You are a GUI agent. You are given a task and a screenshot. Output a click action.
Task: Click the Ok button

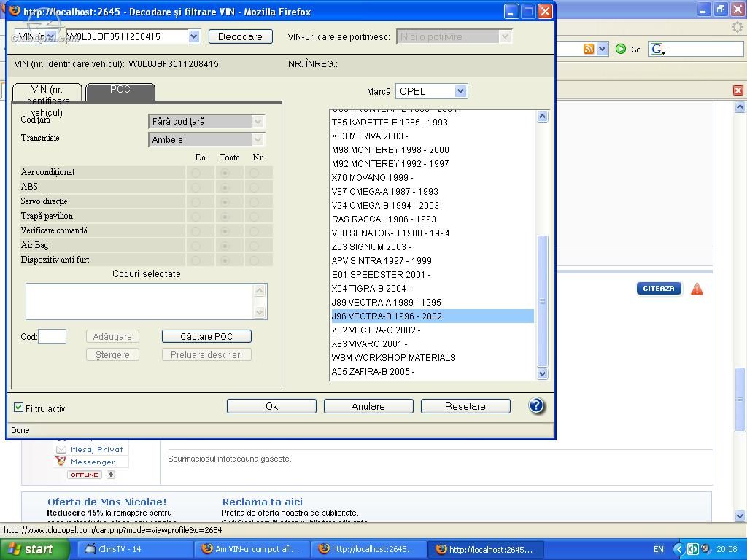coord(271,406)
